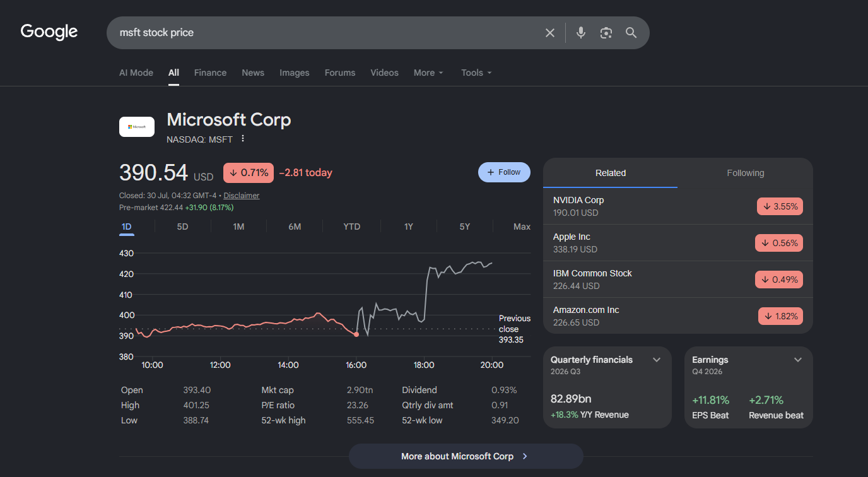Expand the Earnings card
The image size is (868, 477).
point(798,360)
